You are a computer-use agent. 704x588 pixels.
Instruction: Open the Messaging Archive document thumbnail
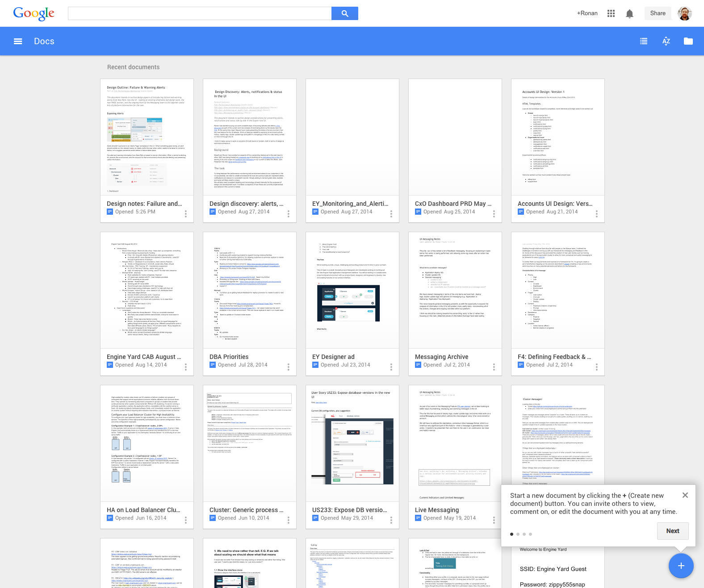[455, 290]
